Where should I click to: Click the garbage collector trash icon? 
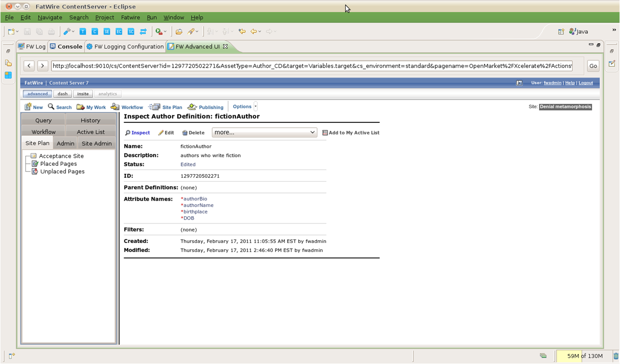(616, 356)
